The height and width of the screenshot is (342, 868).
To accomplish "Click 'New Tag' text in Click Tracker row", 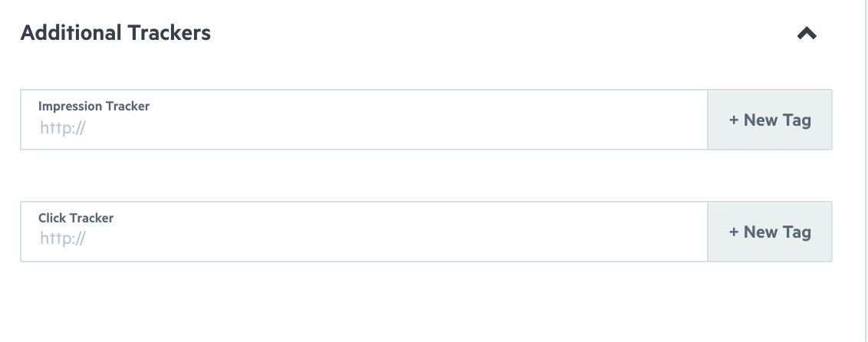I will click(x=778, y=232).
